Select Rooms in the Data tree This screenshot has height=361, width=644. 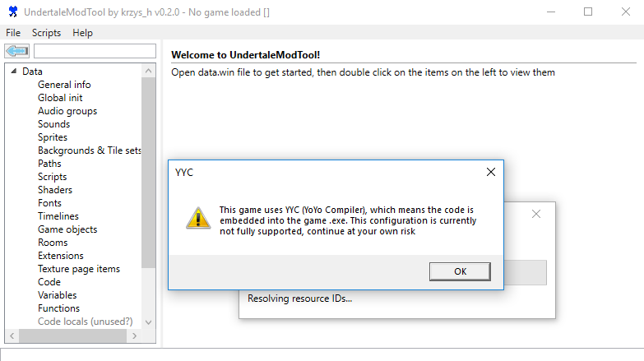[53, 243]
